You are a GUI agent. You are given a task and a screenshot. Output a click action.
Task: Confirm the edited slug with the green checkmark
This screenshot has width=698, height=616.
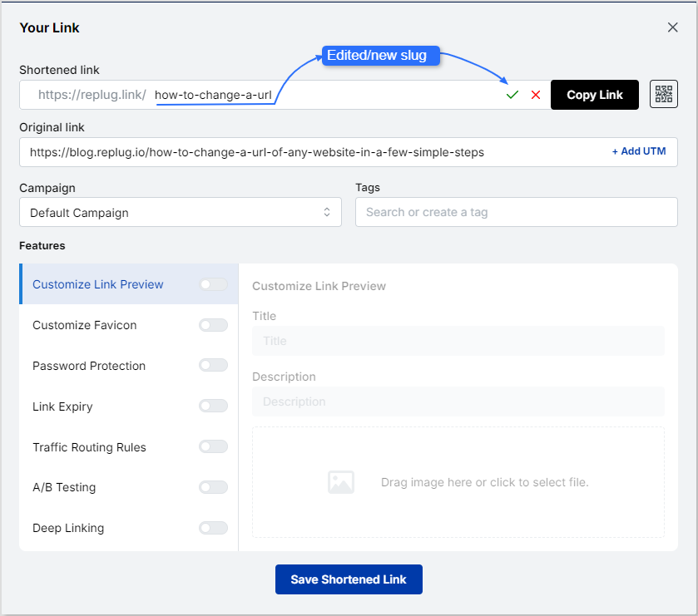click(x=512, y=95)
